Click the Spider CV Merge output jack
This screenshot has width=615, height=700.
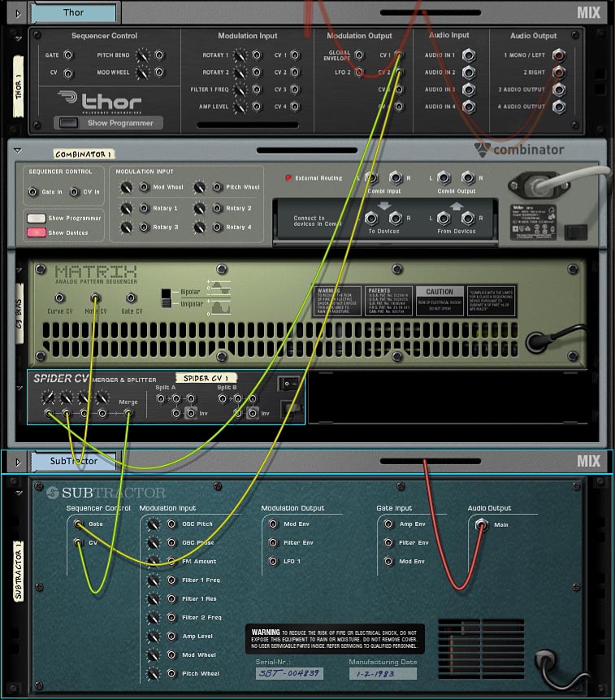click(x=128, y=414)
